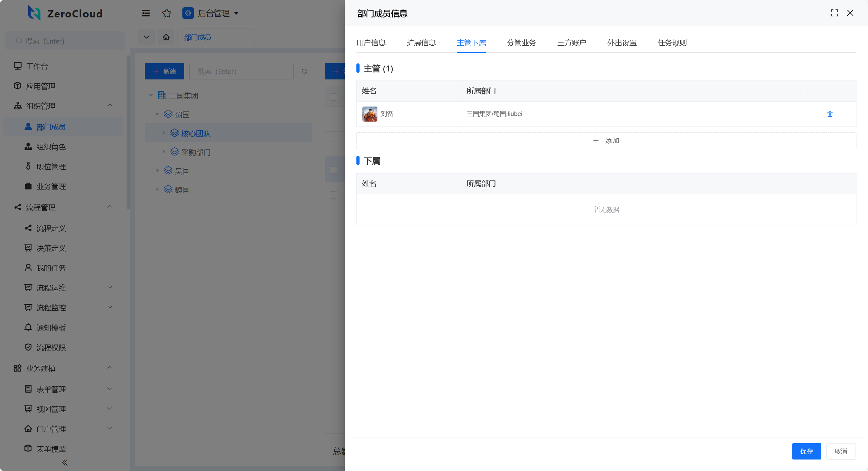Toggle fullscreen for the member info drawer
This screenshot has height=471, width=868.
pyautogui.click(x=834, y=13)
